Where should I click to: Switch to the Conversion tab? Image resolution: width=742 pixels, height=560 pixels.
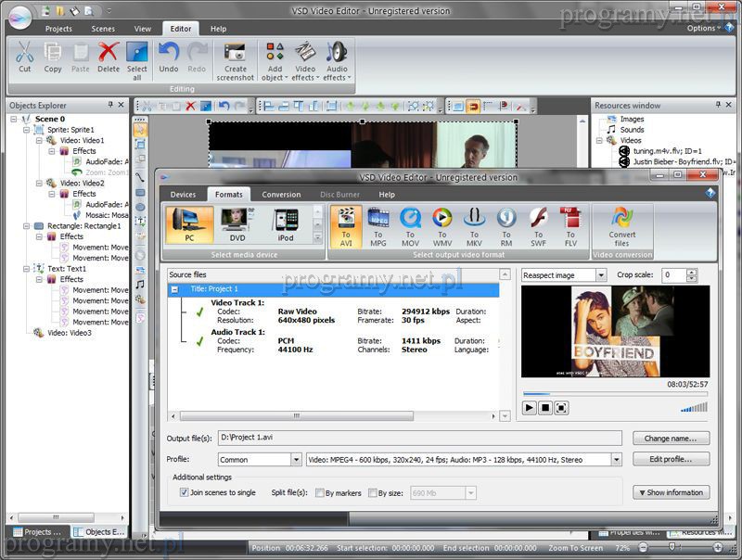[x=281, y=195]
